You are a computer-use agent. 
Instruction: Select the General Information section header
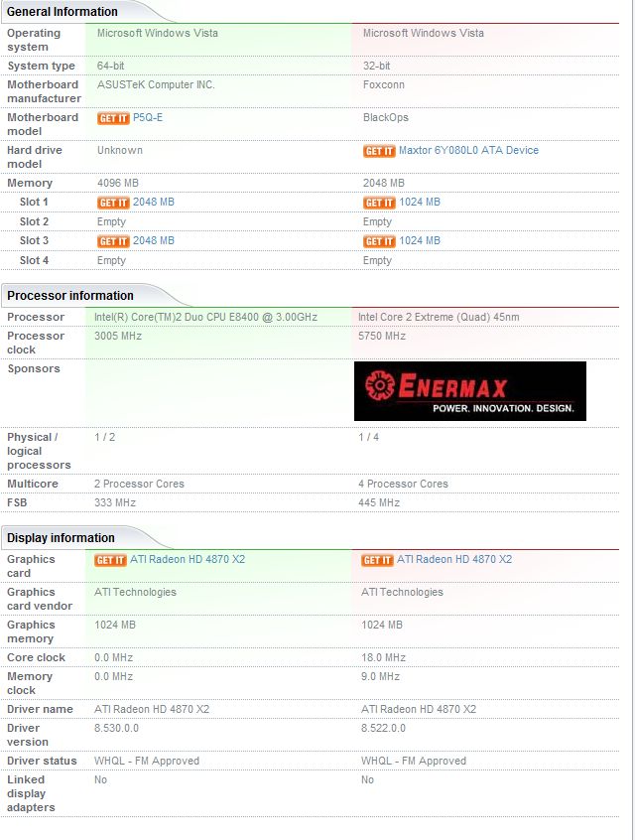click(63, 11)
